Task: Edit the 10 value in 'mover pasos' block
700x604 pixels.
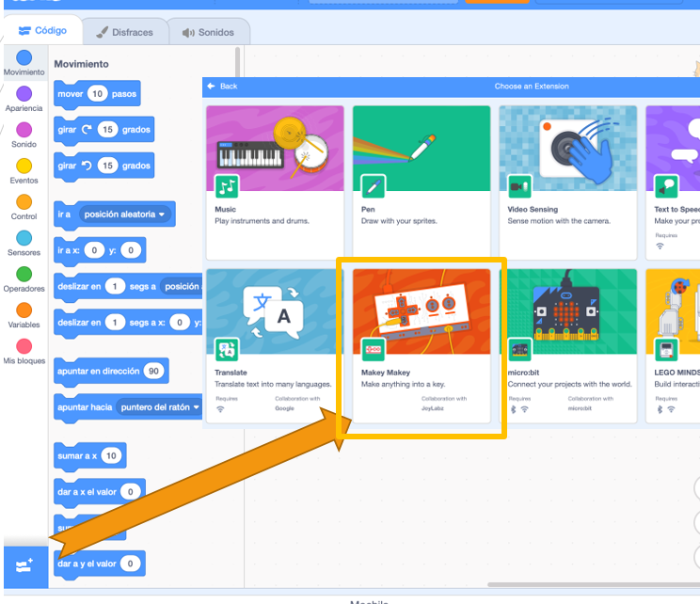Action: pyautogui.click(x=97, y=94)
